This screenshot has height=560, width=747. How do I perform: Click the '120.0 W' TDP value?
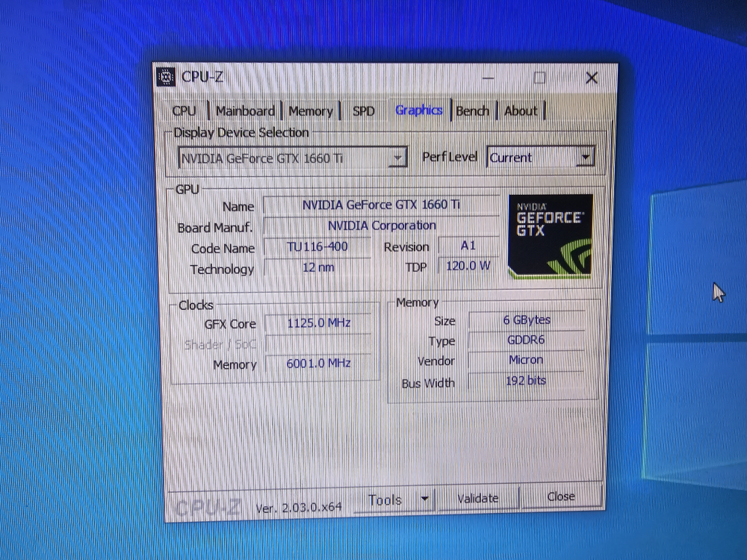point(468,266)
